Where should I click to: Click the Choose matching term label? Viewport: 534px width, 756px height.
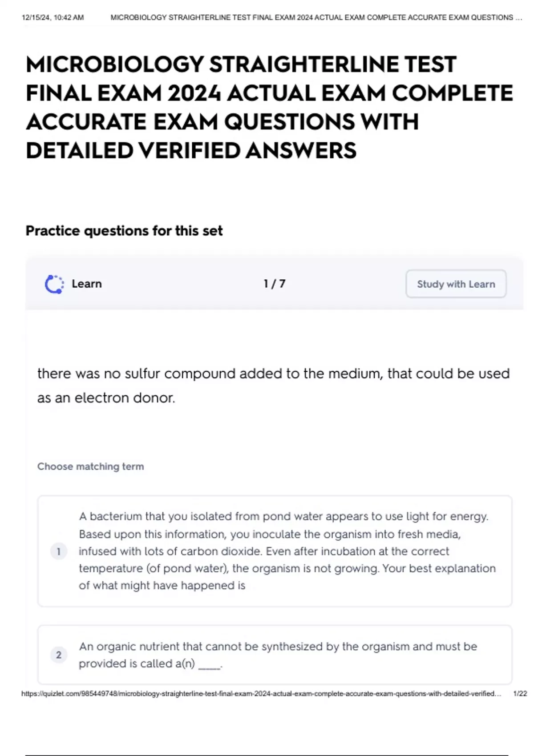click(90, 466)
